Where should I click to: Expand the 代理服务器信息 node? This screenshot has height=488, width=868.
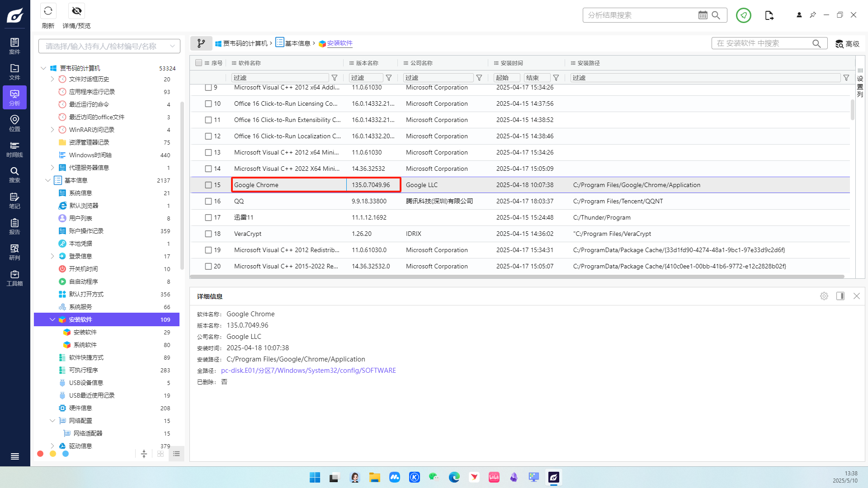[x=52, y=168]
